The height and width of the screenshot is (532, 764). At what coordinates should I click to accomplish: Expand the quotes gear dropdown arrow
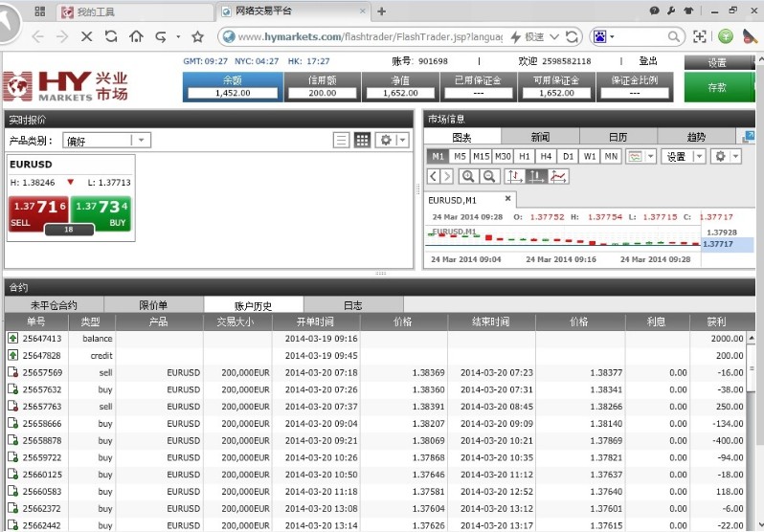[x=403, y=141]
